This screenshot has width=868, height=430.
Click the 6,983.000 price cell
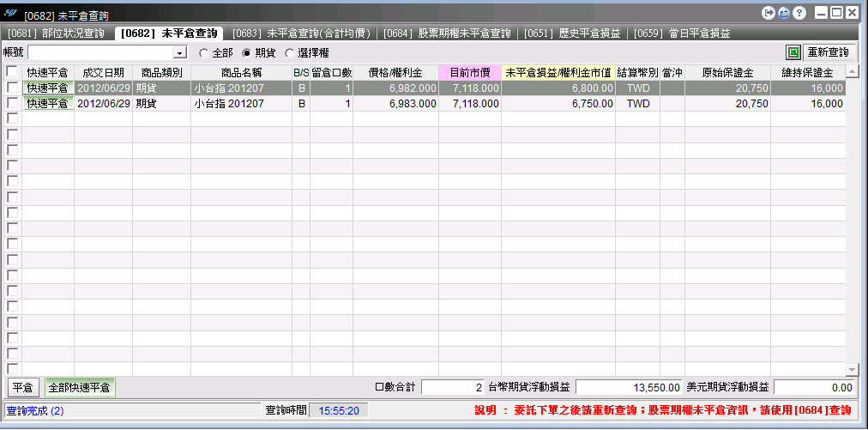[x=395, y=103]
